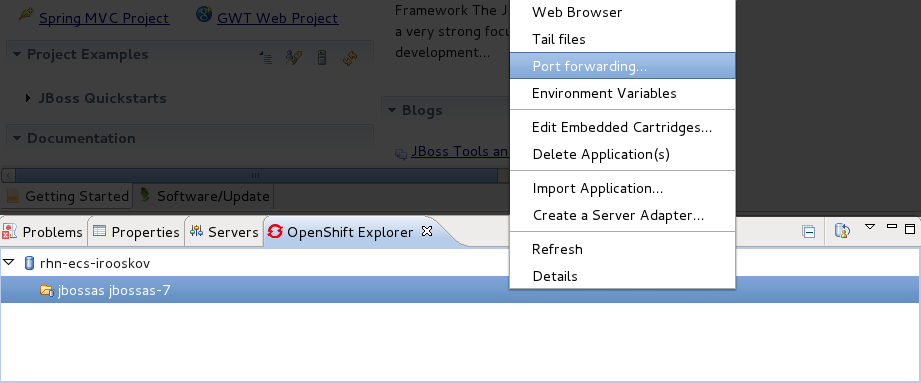Screen dimensions: 921x383
Task: Click the OpenShift Explorer red tab icon
Action: tap(274, 231)
